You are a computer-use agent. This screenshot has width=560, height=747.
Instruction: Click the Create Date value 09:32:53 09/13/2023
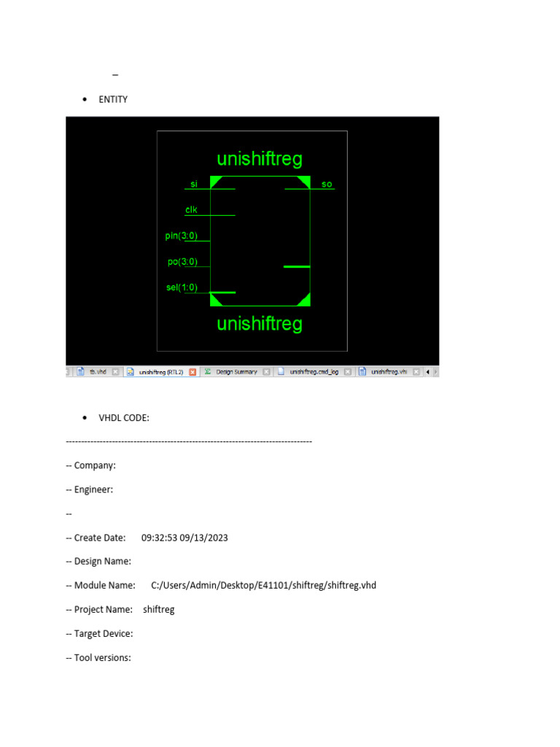tap(184, 538)
